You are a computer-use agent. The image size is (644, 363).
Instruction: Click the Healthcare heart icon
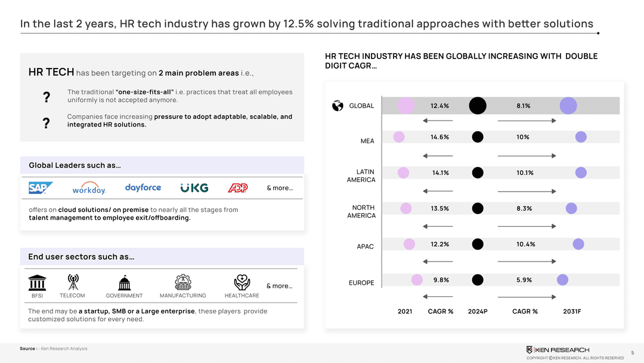pos(241,282)
